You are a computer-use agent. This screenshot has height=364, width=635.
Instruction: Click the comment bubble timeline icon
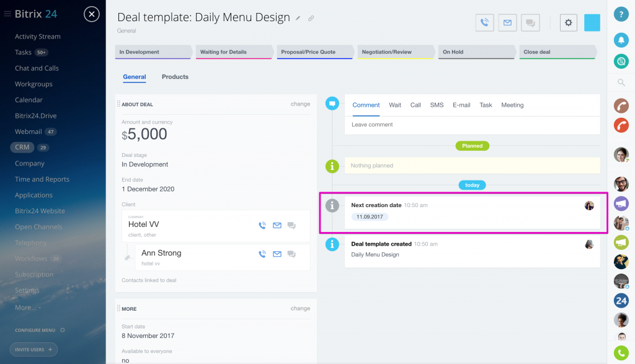332,104
